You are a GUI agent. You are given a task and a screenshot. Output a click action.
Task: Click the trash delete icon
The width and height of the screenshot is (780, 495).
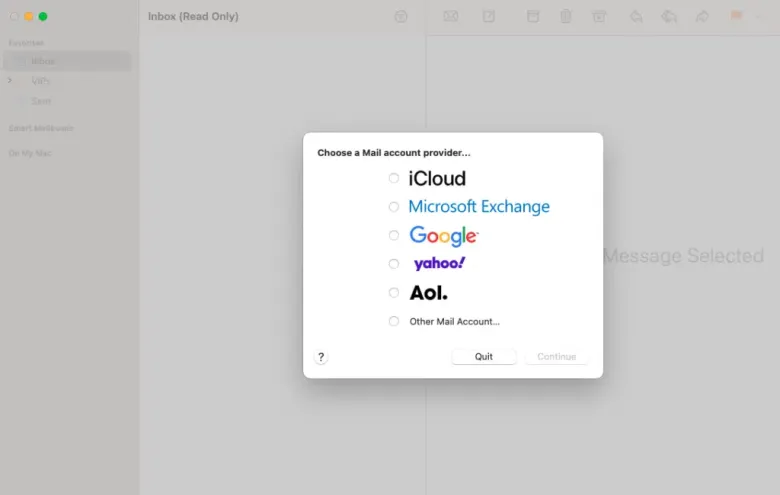point(566,16)
